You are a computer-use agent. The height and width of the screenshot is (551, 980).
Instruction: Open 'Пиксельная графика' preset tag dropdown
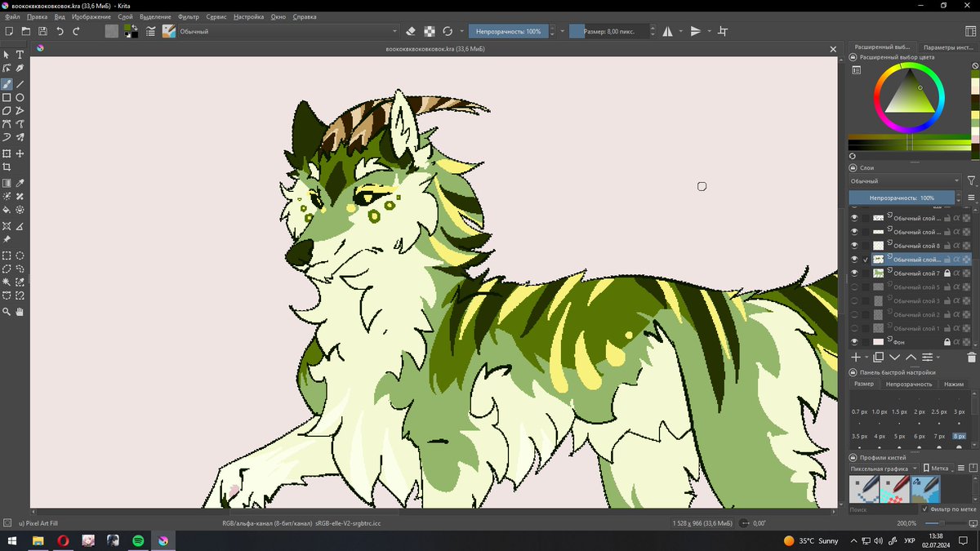(884, 469)
